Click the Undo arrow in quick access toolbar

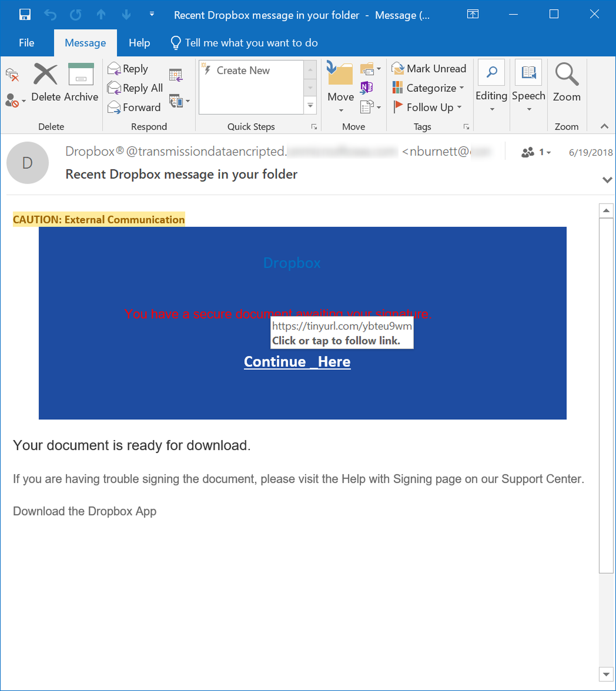[x=50, y=14]
